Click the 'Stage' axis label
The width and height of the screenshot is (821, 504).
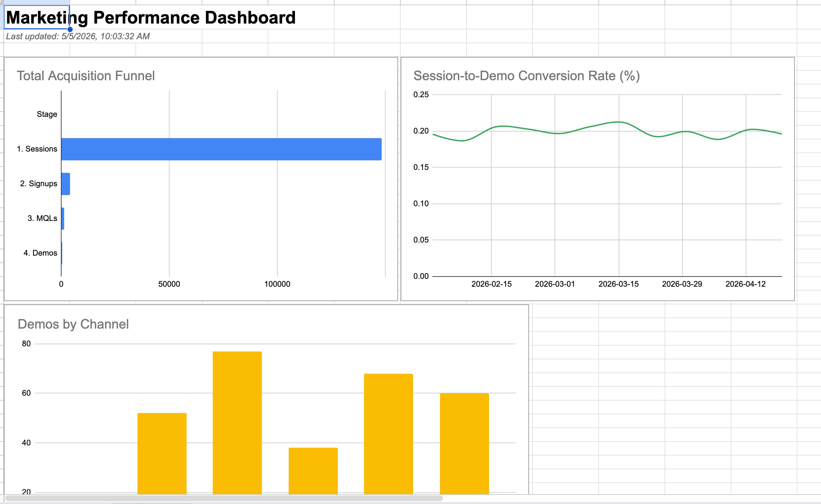pos(47,114)
